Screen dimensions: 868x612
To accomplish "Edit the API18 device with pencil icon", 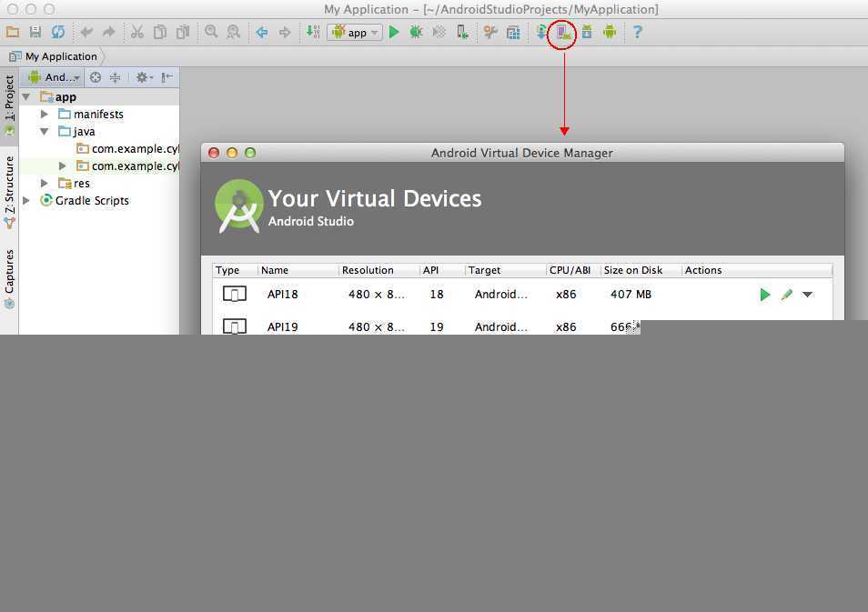I will click(787, 295).
